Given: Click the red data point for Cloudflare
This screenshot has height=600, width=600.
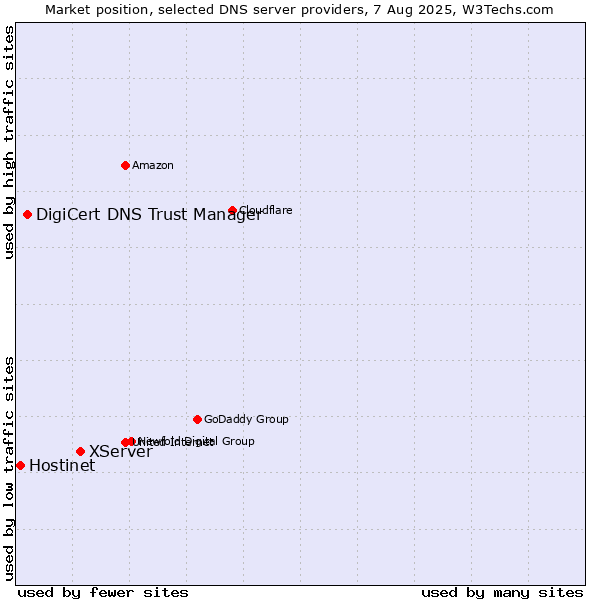Looking at the screenshot, I should pyautogui.click(x=232, y=210).
